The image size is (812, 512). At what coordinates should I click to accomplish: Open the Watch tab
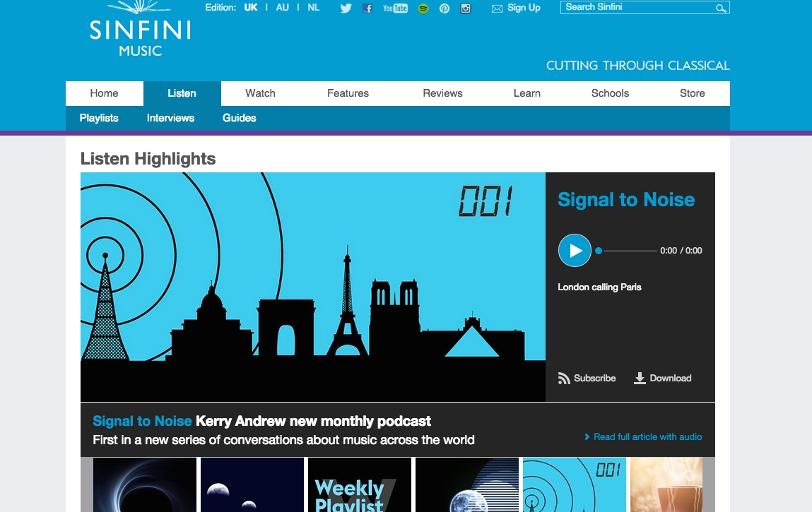[260, 93]
